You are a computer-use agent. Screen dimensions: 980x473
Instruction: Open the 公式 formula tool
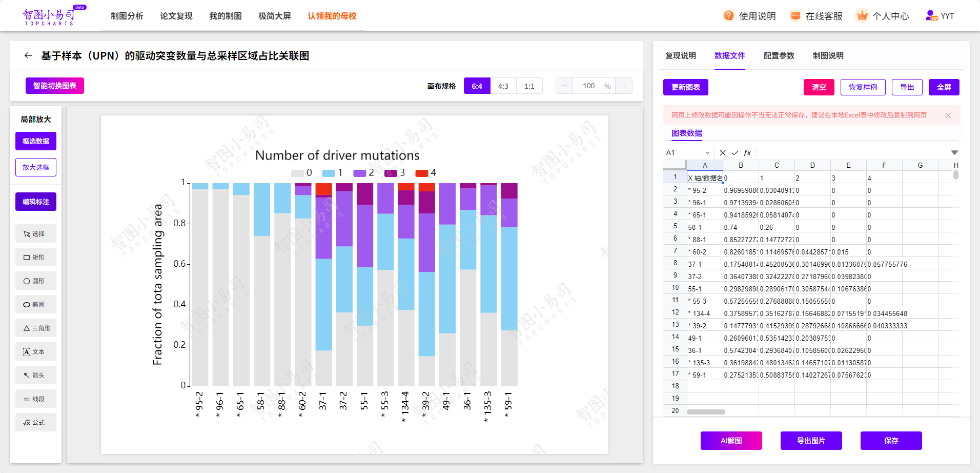[36, 422]
